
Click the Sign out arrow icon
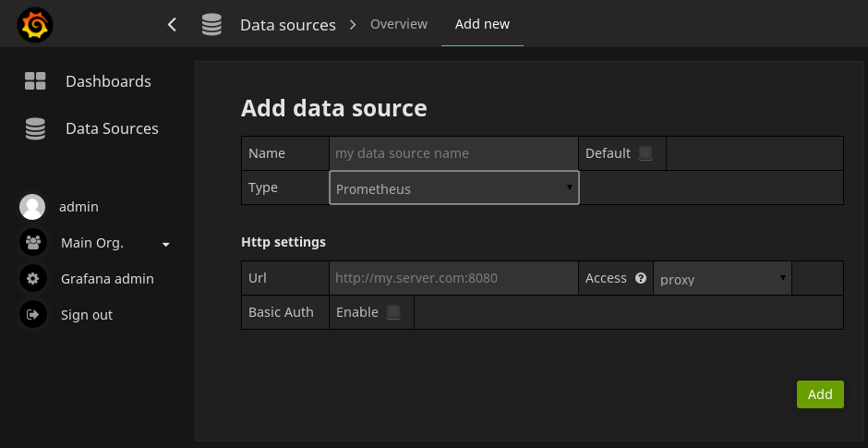pyautogui.click(x=32, y=315)
